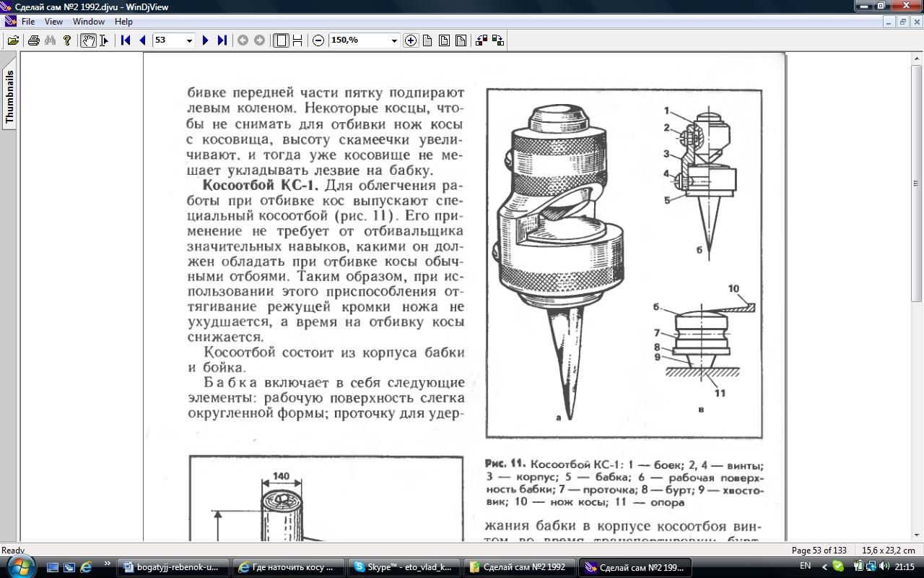
Task: Open the File menu
Action: click(28, 22)
